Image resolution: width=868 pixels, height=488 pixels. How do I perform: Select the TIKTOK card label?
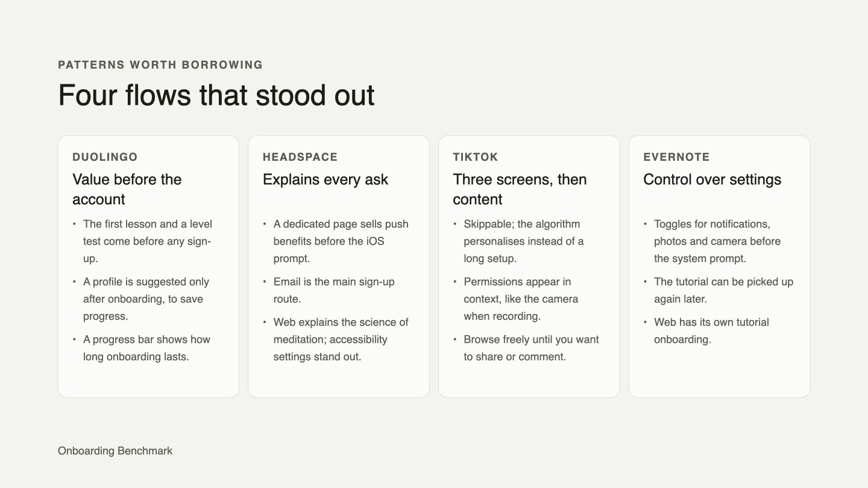click(476, 157)
